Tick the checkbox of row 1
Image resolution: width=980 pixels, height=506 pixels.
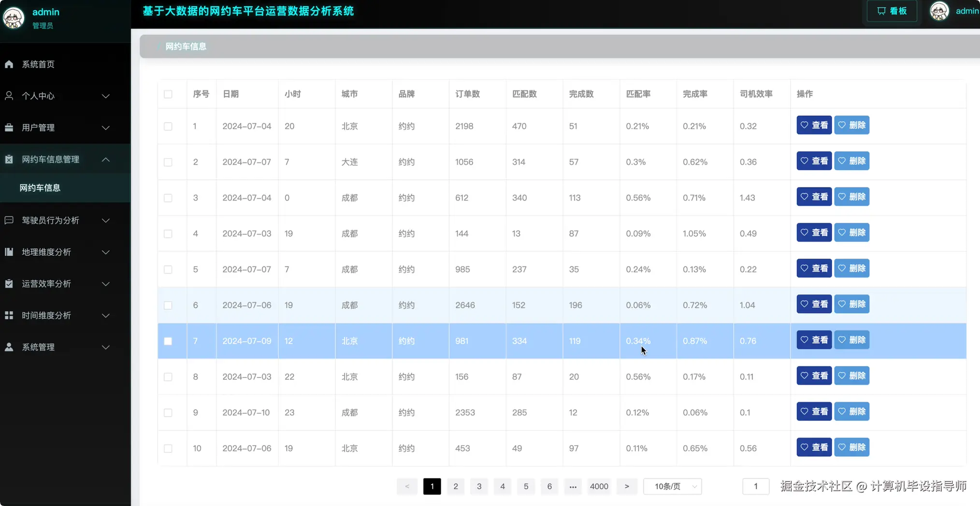(x=168, y=126)
